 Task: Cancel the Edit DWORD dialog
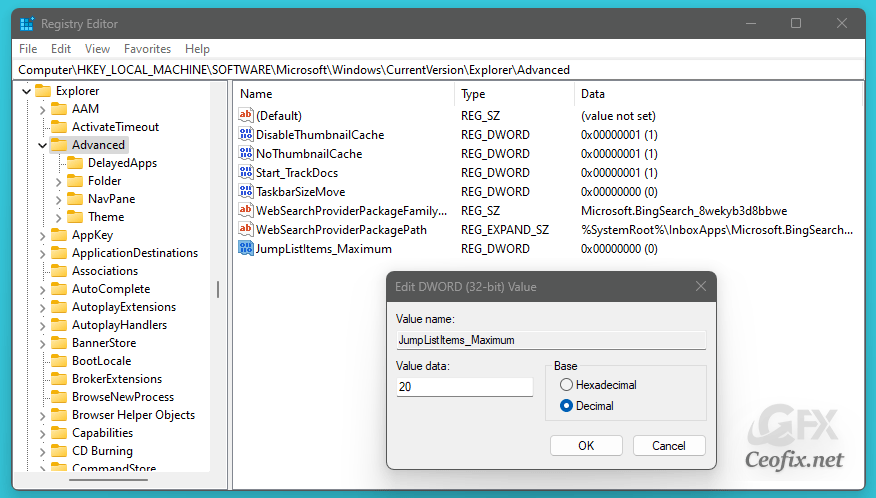click(x=668, y=445)
